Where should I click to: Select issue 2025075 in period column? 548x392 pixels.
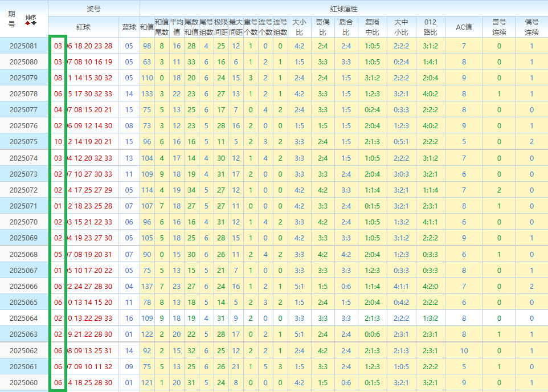pyautogui.click(x=24, y=141)
